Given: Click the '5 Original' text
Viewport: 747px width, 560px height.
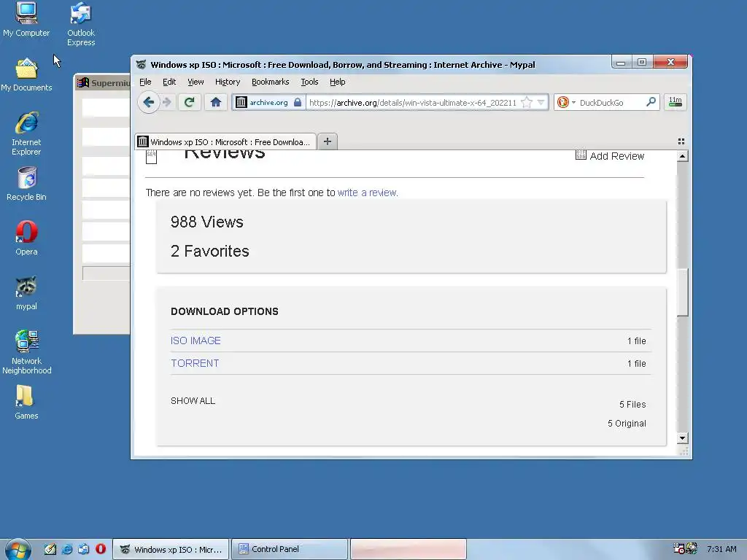Looking at the screenshot, I should tap(627, 424).
